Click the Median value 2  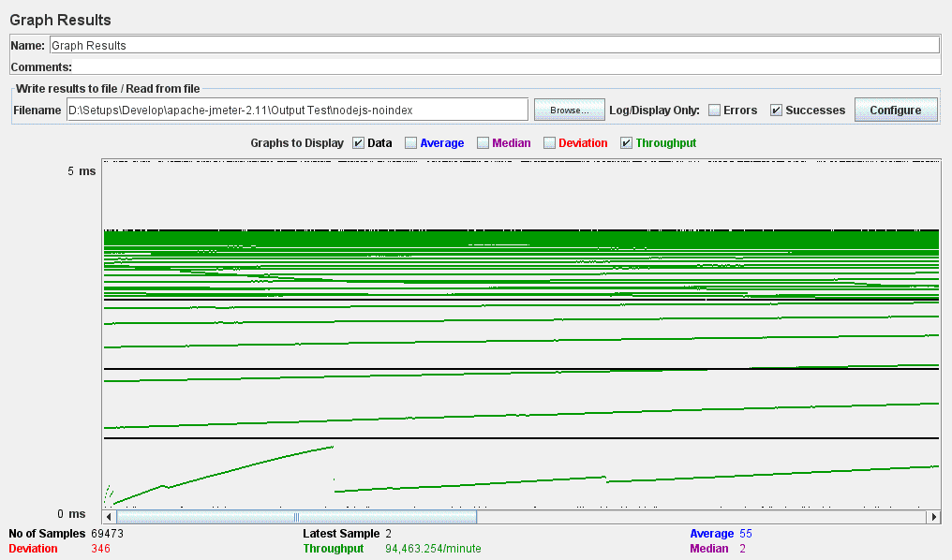(742, 549)
